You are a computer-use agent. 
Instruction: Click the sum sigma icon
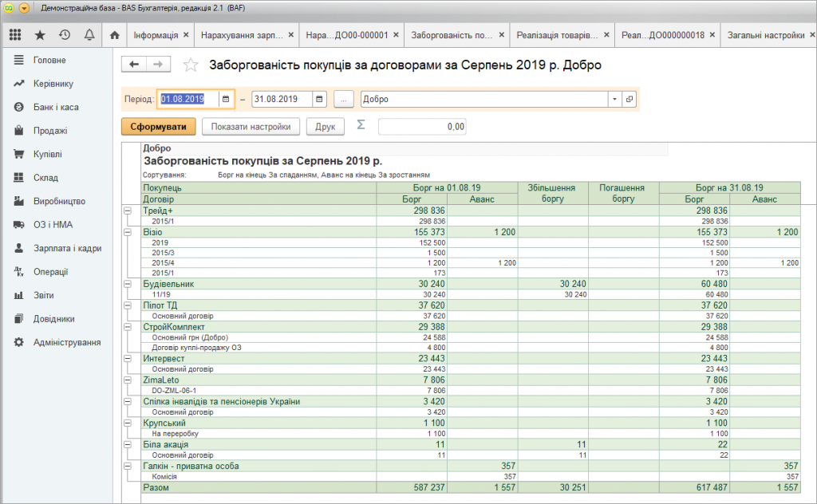click(x=361, y=125)
